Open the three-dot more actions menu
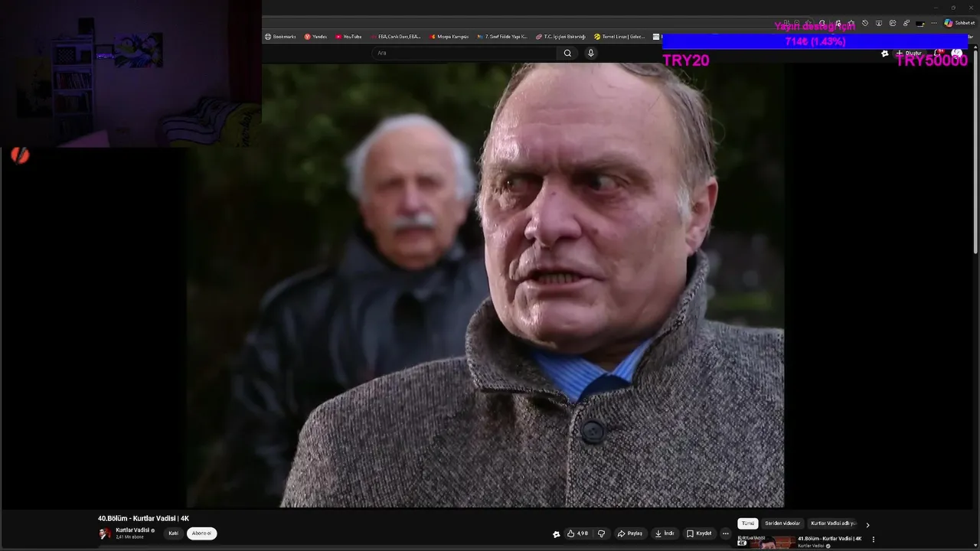The width and height of the screenshot is (980, 551). pyautogui.click(x=725, y=533)
